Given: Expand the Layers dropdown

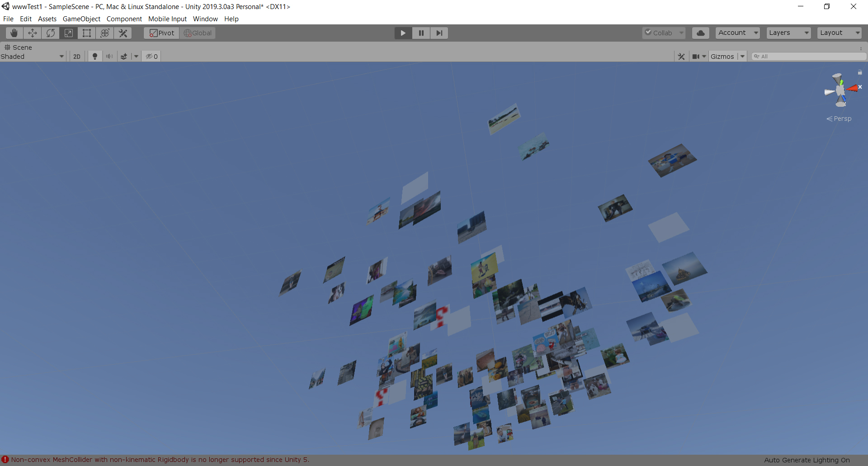Looking at the screenshot, I should [x=788, y=33].
